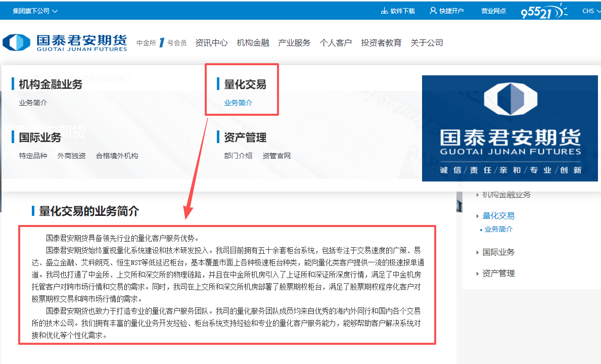This screenshot has width=601, height=364.
Task: Expand 国际业务 in right sidebar
Action: (x=498, y=252)
